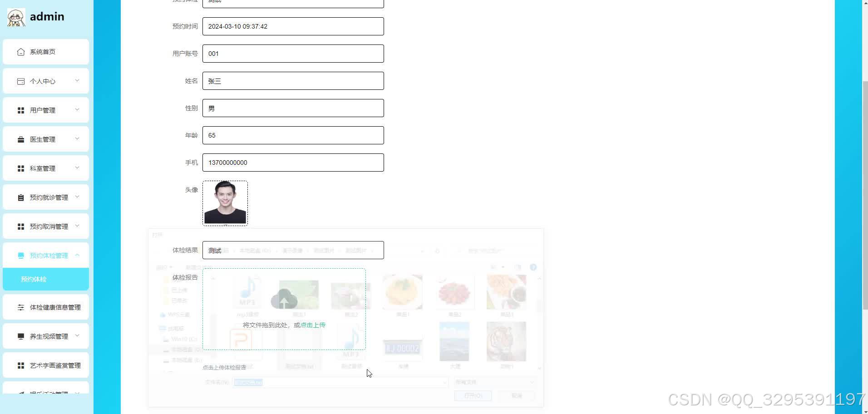This screenshot has height=414, width=868.
Task: Click the grid icon beside 预约取消管理
Action: (x=20, y=227)
